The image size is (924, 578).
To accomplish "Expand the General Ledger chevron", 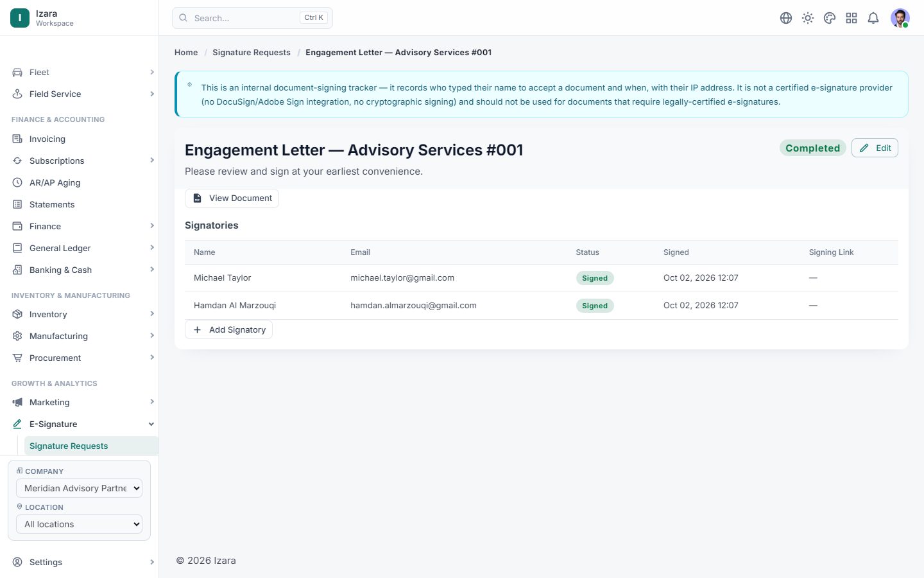I will pyautogui.click(x=152, y=248).
